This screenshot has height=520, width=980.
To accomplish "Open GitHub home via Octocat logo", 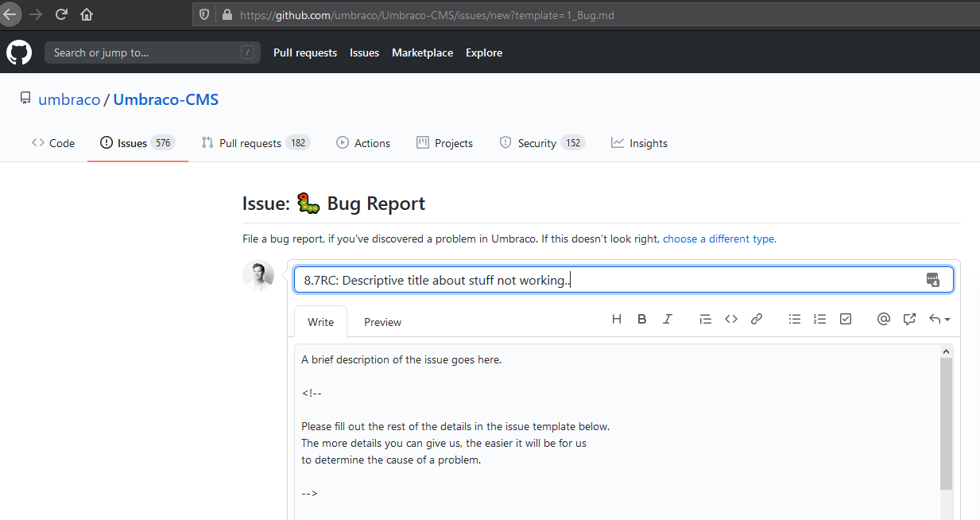I will click(x=19, y=52).
